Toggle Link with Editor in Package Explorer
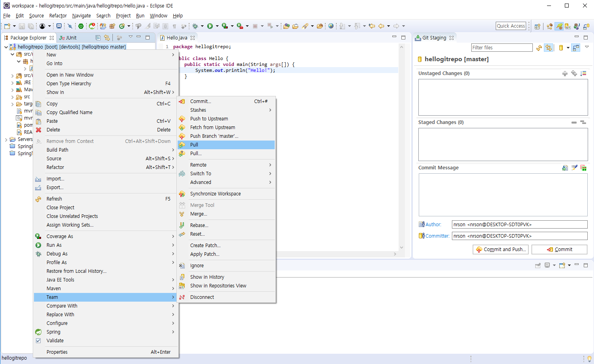The height and width of the screenshot is (364, 594). click(107, 38)
